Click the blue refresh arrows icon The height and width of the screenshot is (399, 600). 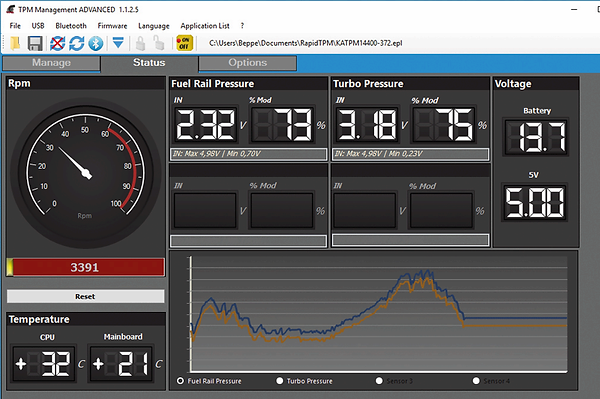click(x=77, y=43)
